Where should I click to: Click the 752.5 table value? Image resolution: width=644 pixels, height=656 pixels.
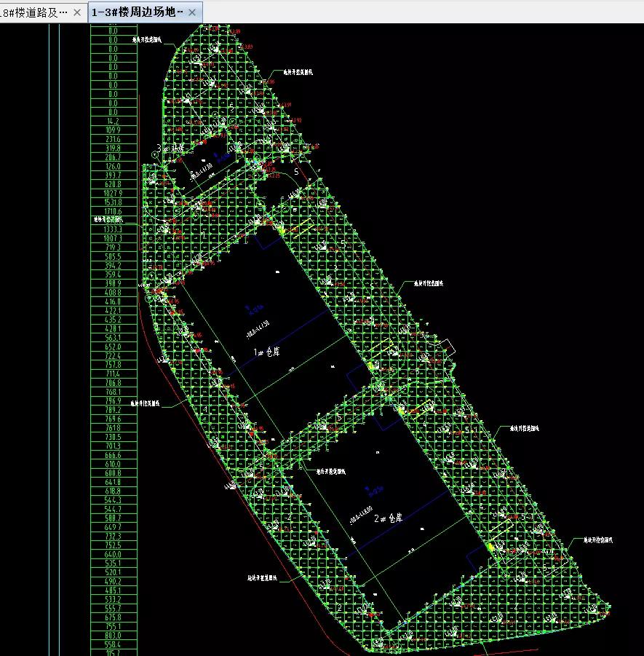click(x=113, y=545)
